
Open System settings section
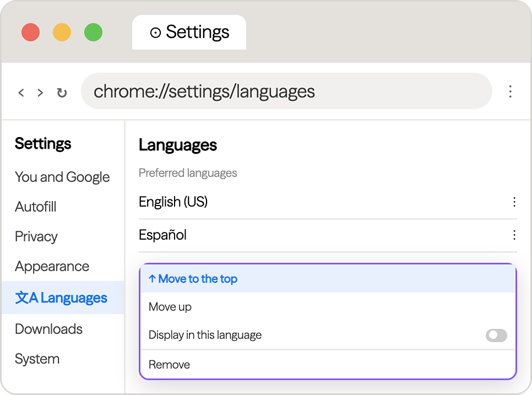click(37, 359)
